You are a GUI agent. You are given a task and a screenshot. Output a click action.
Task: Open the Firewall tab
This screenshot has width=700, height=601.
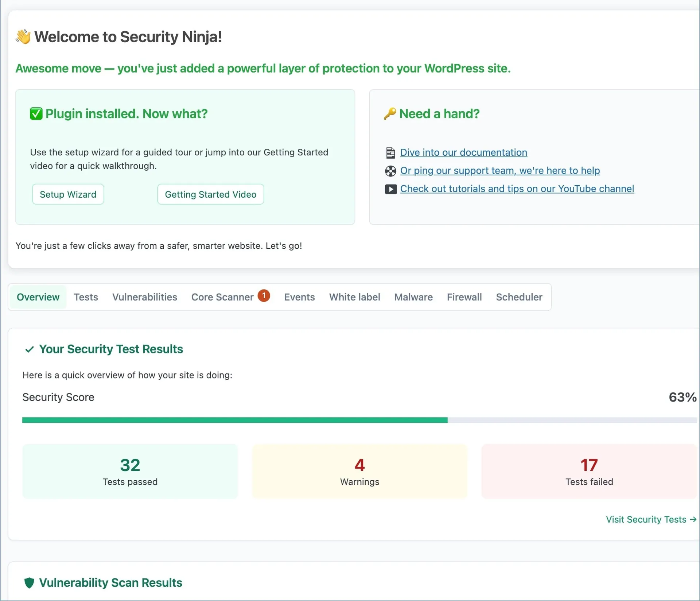click(464, 297)
